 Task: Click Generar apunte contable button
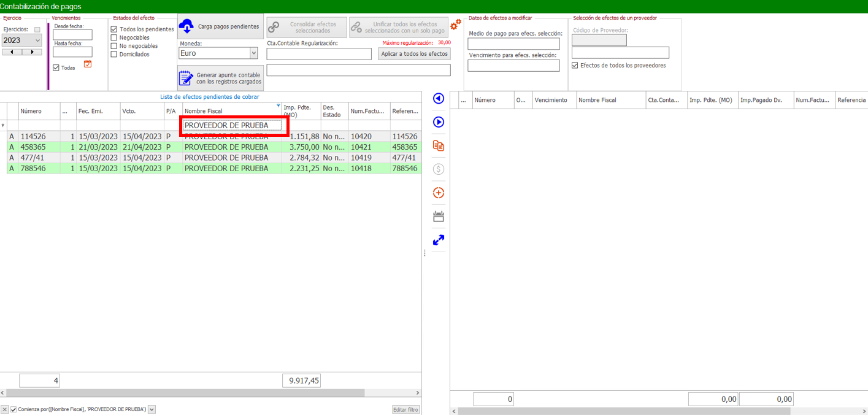pos(221,79)
